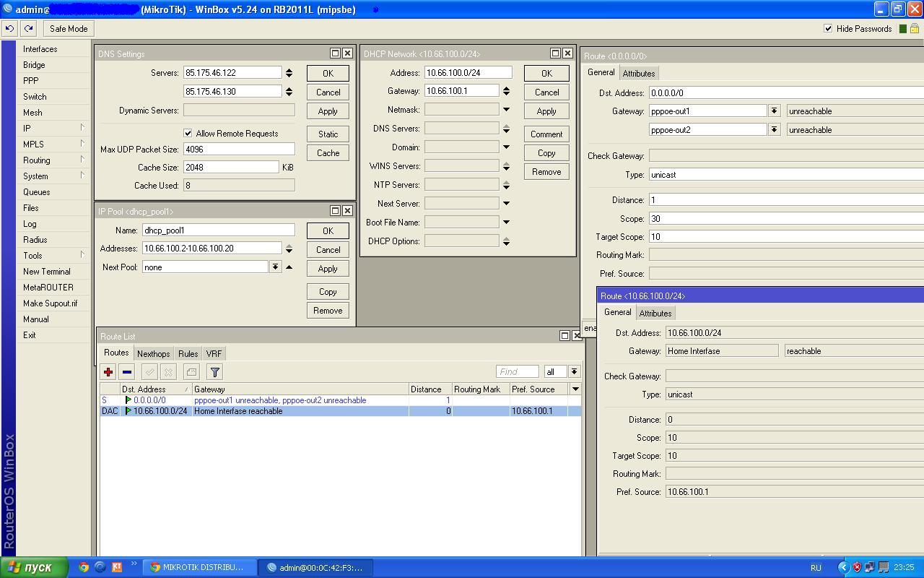Click the enable checkmark icon in Route List
Viewport: 924px width, 578px height.
(x=149, y=371)
